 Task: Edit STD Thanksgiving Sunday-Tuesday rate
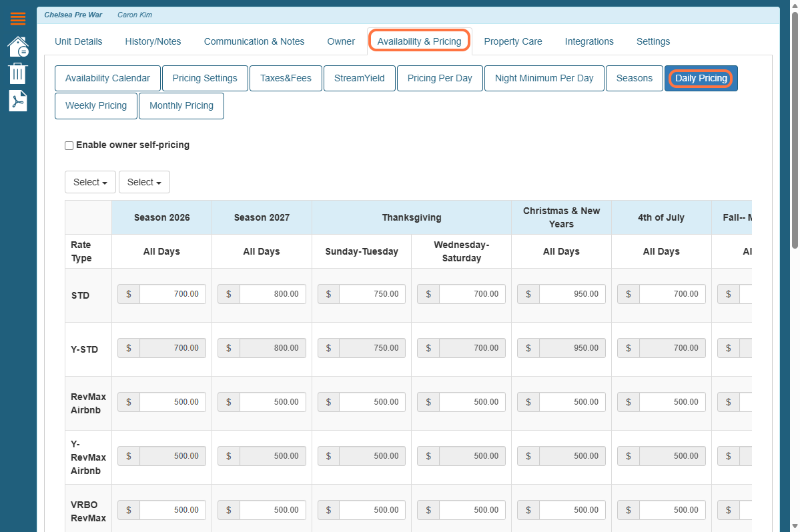(x=372, y=294)
